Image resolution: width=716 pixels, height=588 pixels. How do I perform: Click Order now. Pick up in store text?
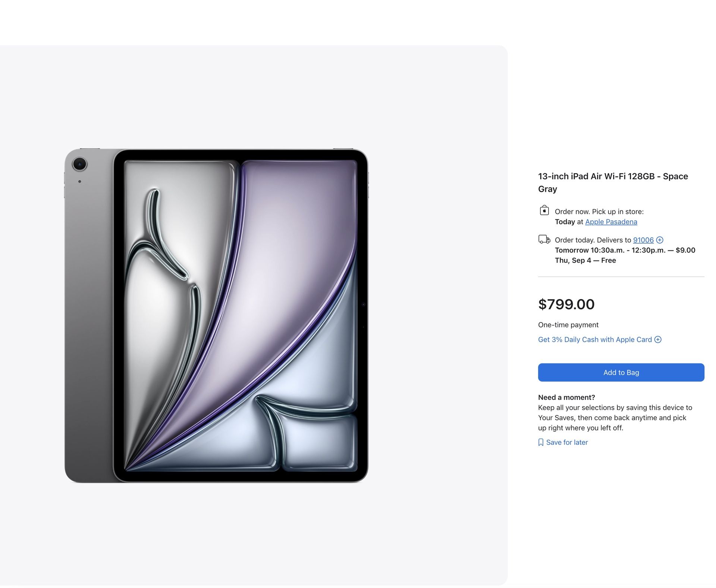coord(599,212)
